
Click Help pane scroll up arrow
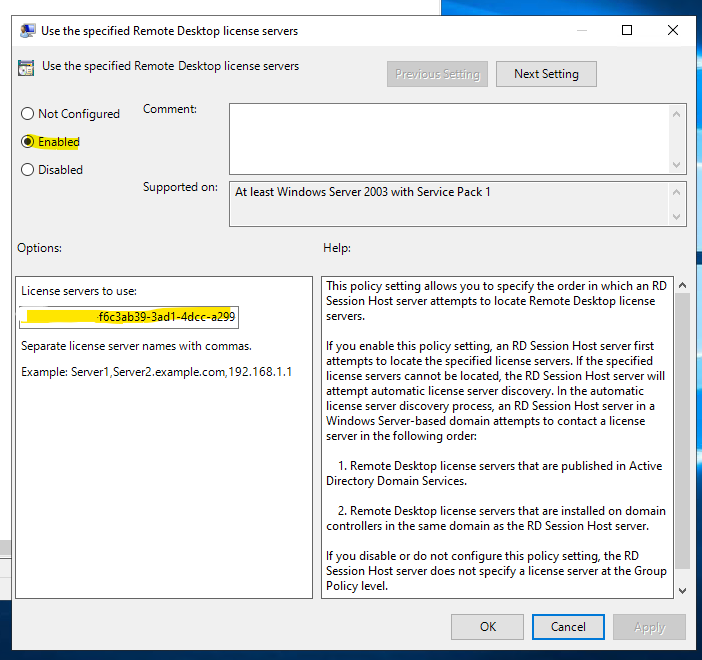click(682, 285)
